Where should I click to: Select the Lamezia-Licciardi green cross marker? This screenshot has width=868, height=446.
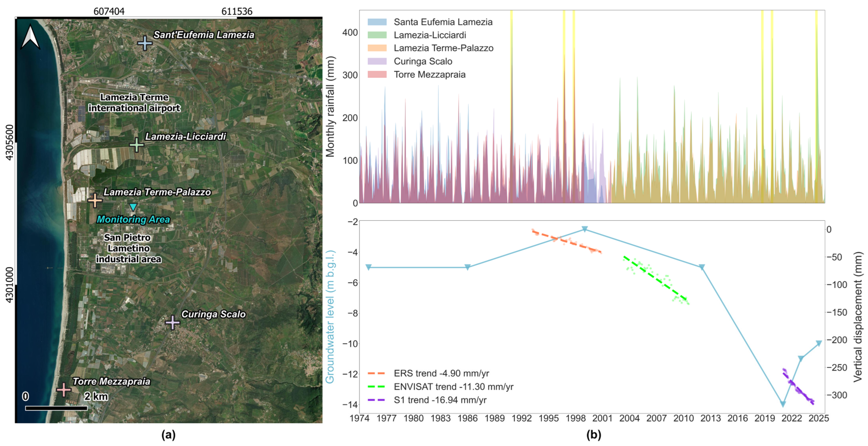coord(137,145)
